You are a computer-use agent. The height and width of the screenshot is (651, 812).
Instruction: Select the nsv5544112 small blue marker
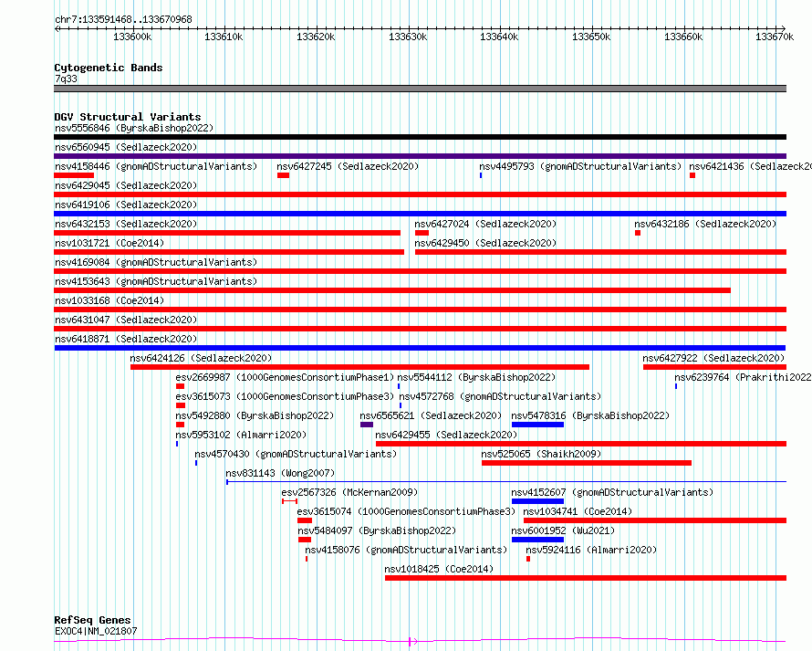399,386
